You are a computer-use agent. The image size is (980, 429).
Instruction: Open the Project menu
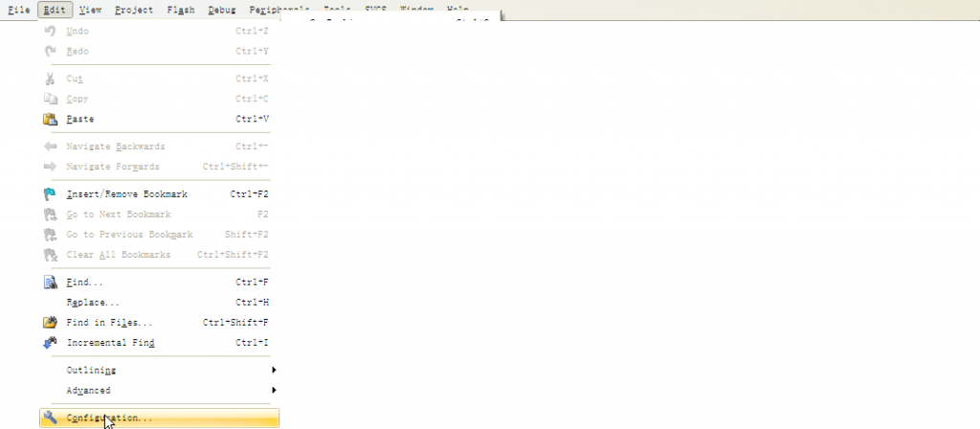(134, 10)
